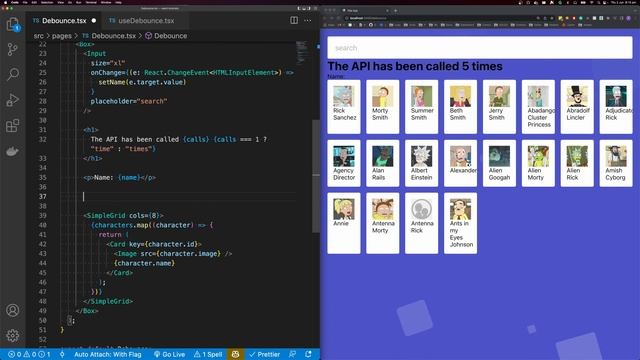Switch to the useDebounce.tsx tab
Viewport: 640px width, 360px height.
point(142,20)
